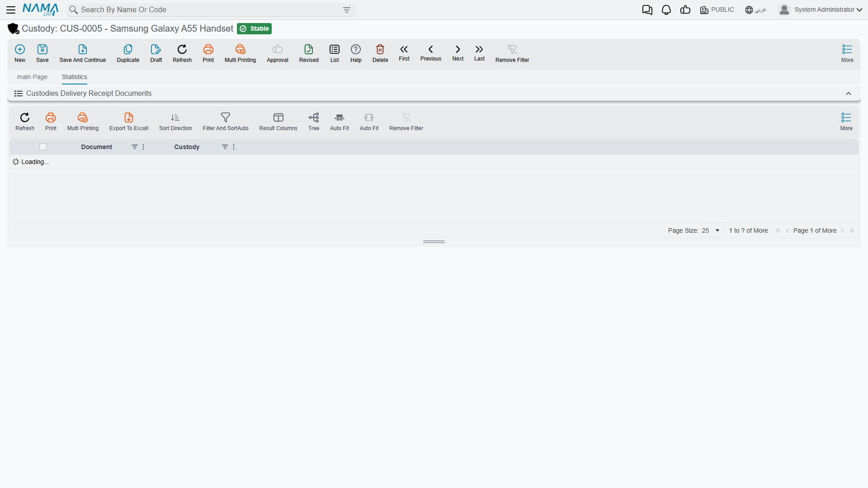
Task: Delete the custody record
Action: 380,53
